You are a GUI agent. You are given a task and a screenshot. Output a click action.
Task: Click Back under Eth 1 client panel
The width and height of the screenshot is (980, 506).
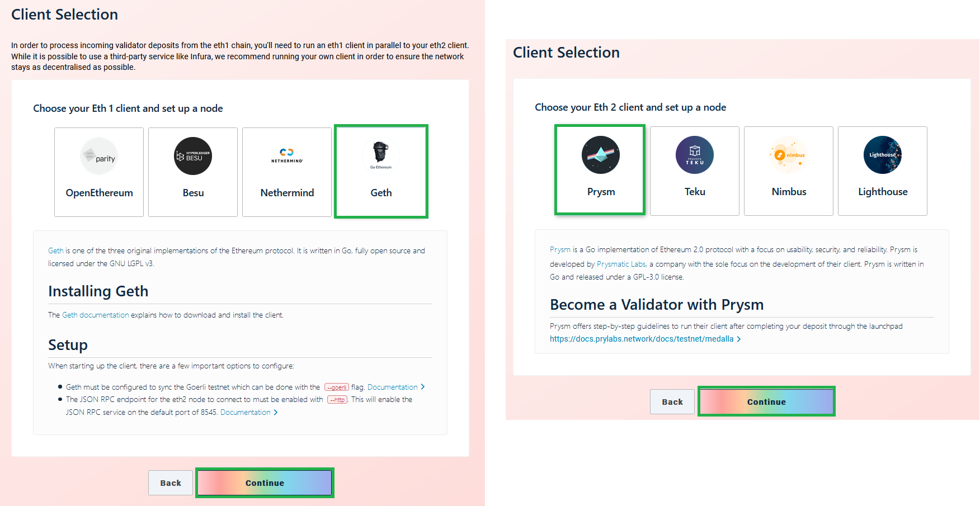[171, 483]
